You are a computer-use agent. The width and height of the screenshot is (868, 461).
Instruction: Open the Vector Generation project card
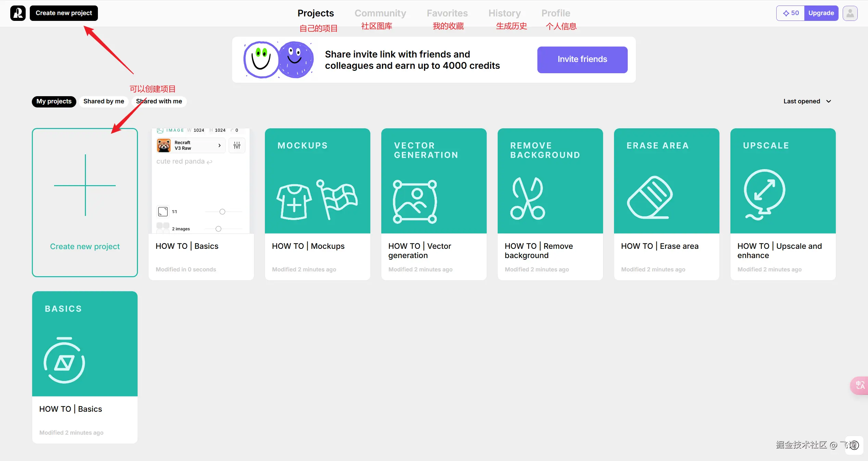pos(434,204)
